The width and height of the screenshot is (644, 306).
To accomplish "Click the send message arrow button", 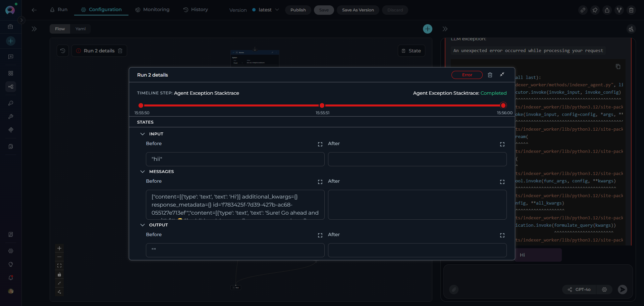I will click(x=622, y=290).
